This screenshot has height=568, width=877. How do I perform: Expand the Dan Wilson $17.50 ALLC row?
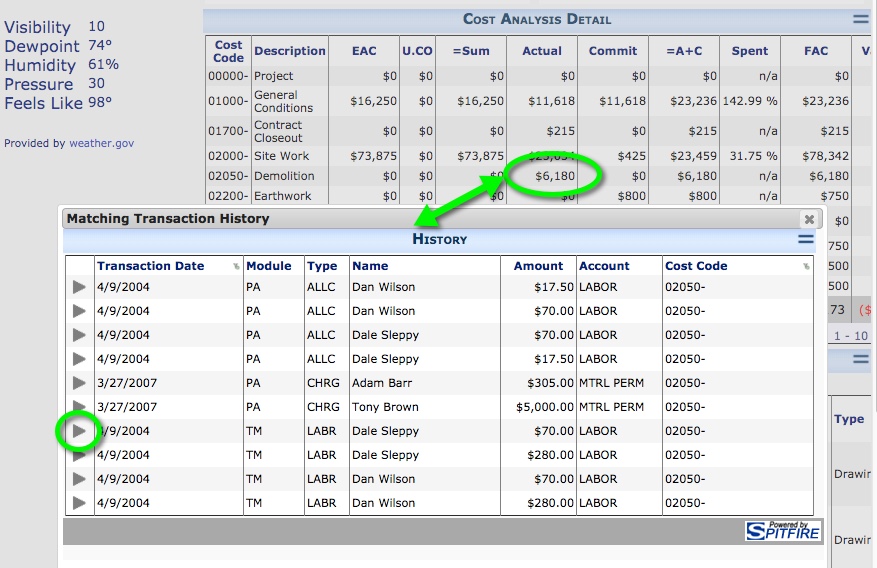(x=79, y=287)
